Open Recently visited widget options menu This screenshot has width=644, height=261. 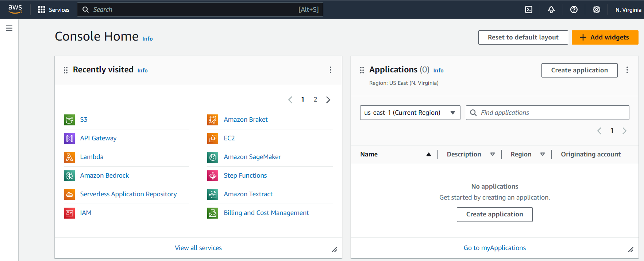tap(330, 70)
